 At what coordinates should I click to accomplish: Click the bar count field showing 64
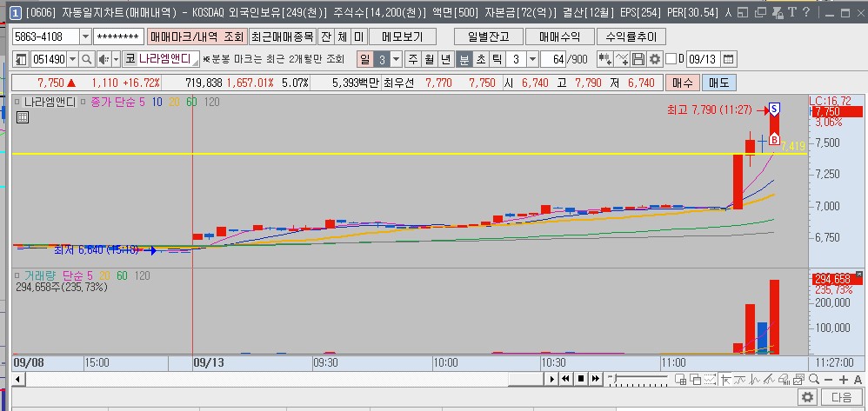pos(552,59)
